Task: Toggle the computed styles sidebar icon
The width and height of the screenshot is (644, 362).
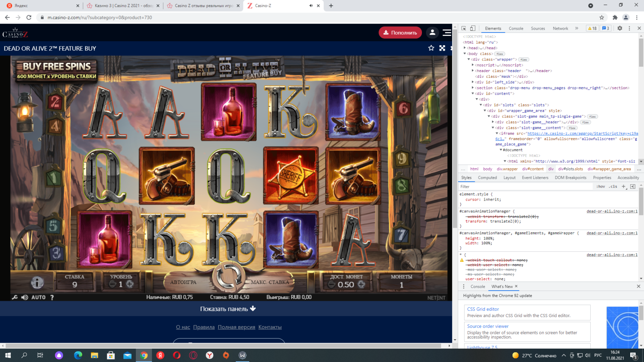Action: (633, 187)
